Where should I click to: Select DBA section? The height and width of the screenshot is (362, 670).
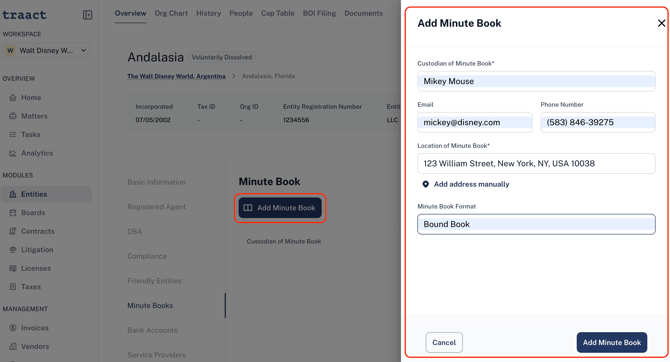point(135,231)
